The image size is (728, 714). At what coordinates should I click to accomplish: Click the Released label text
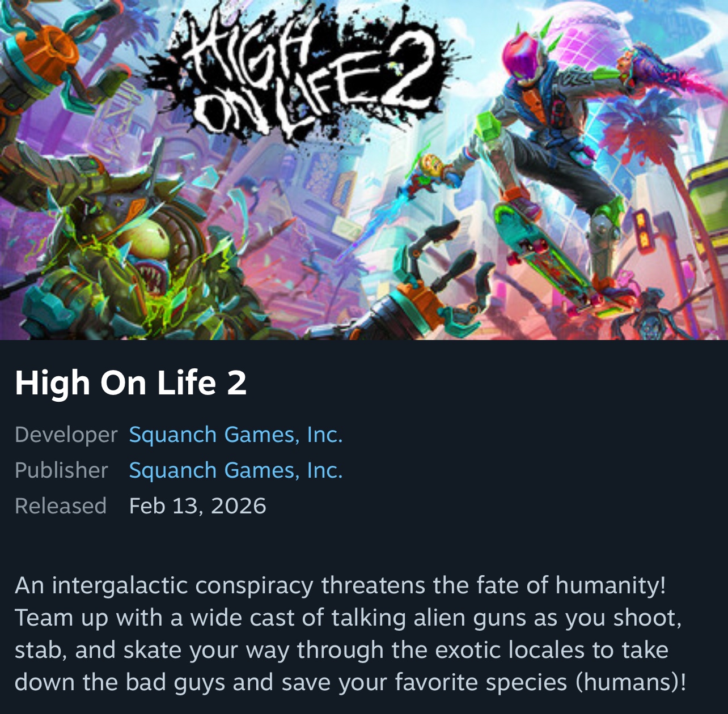61,506
